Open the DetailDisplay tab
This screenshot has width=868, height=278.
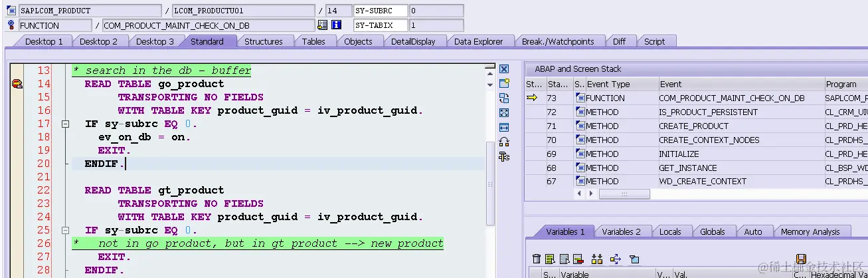[413, 41]
